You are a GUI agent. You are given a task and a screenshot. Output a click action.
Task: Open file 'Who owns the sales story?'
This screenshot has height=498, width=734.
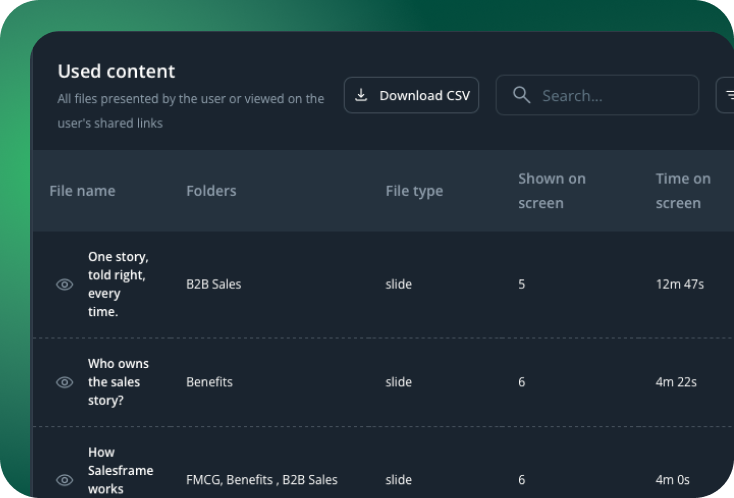point(118,382)
